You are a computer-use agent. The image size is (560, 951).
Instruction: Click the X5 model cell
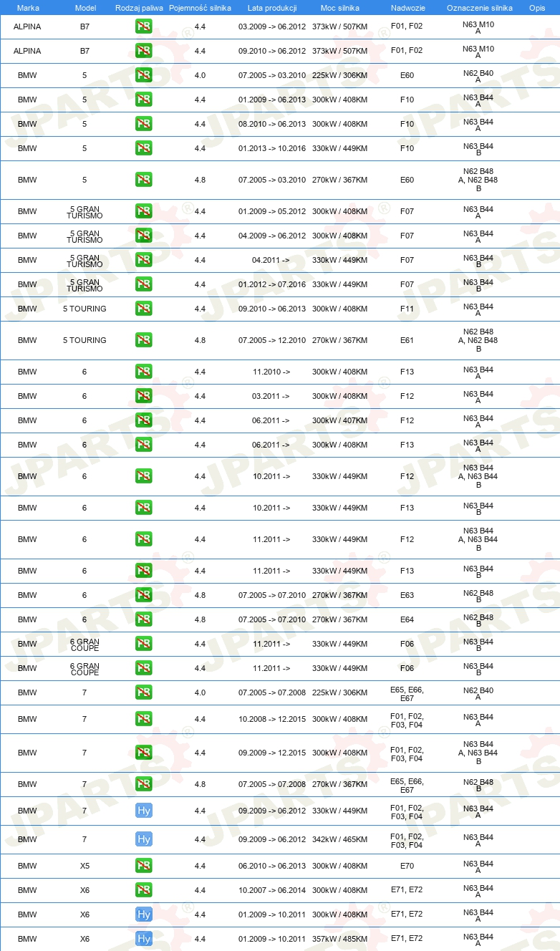point(85,866)
